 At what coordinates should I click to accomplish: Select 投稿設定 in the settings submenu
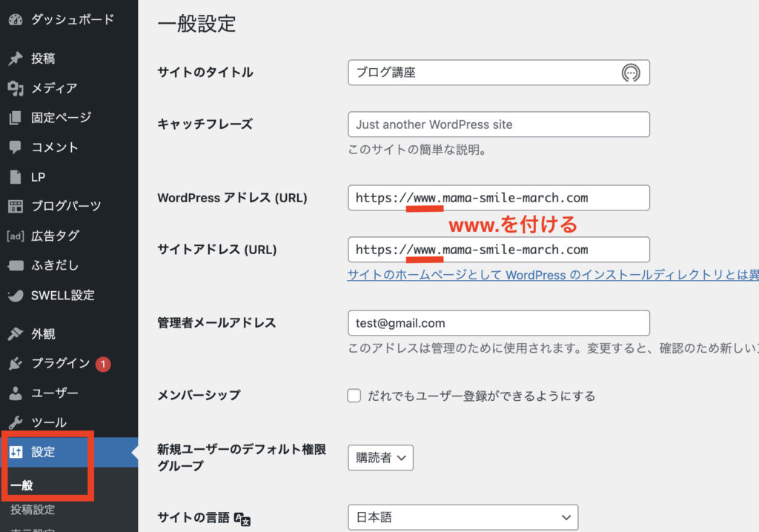[x=33, y=510]
